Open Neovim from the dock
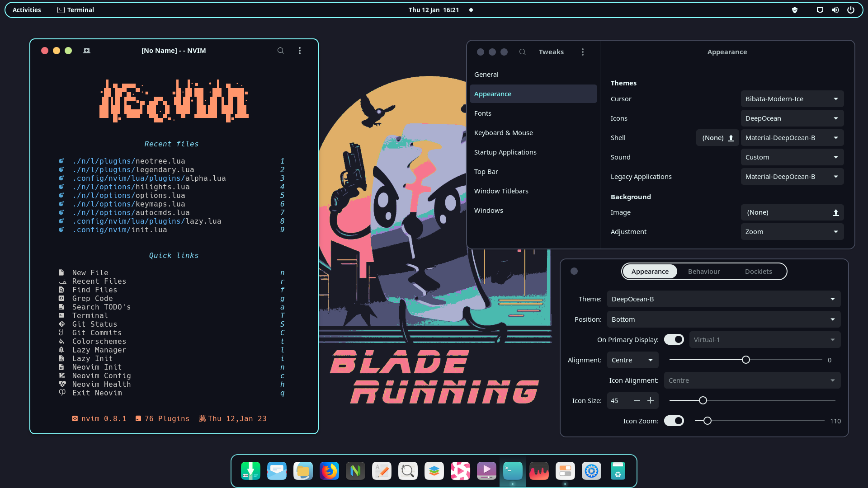868x488 pixels. point(355,471)
